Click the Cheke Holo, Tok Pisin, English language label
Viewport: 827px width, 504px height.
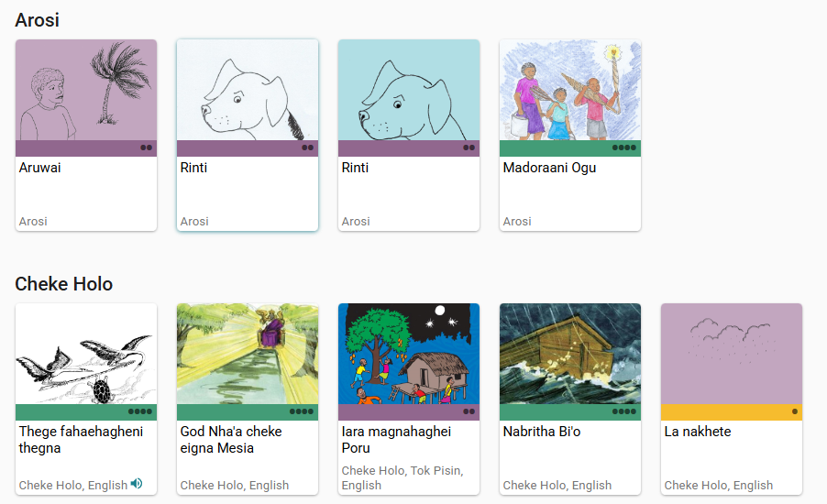pyautogui.click(x=402, y=477)
